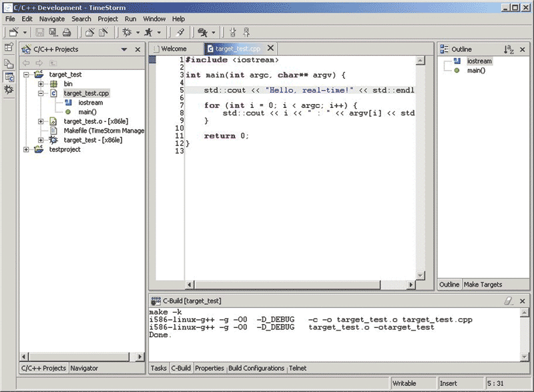Click the Welcome tab
Screen dimensions: 534x392
point(175,48)
